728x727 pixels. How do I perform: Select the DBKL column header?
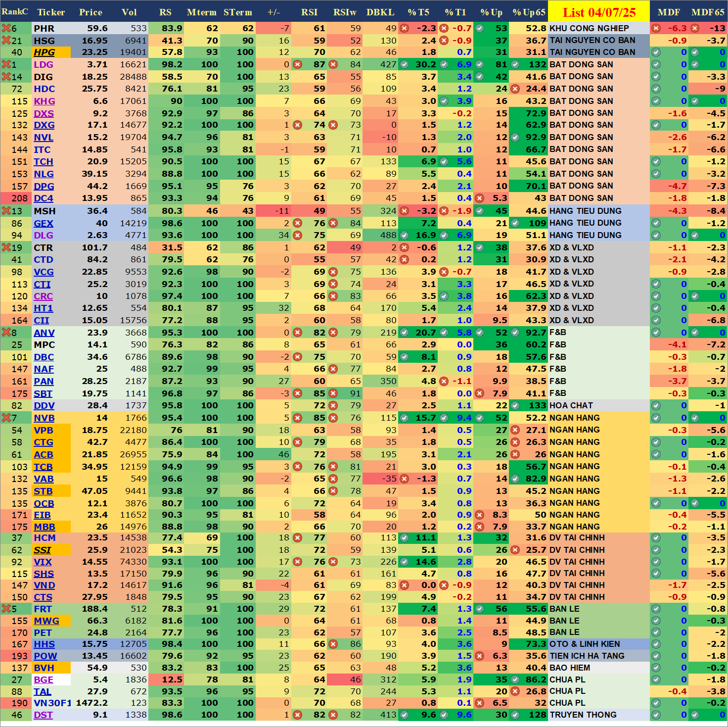[380, 12]
